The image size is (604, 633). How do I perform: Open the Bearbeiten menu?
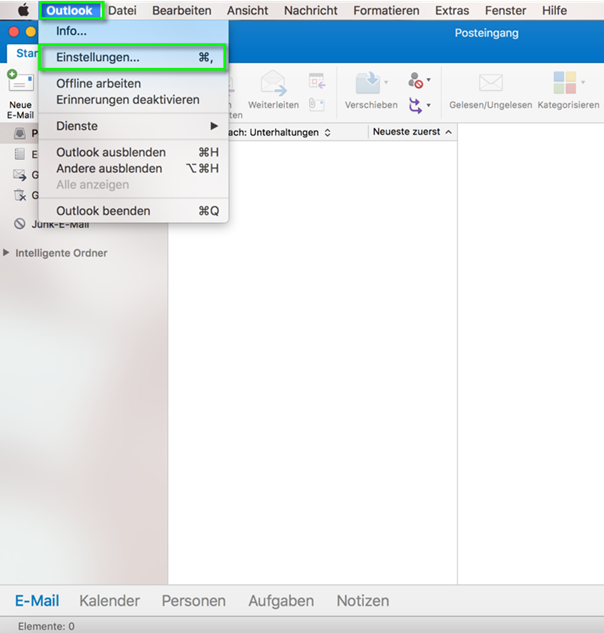click(x=182, y=10)
